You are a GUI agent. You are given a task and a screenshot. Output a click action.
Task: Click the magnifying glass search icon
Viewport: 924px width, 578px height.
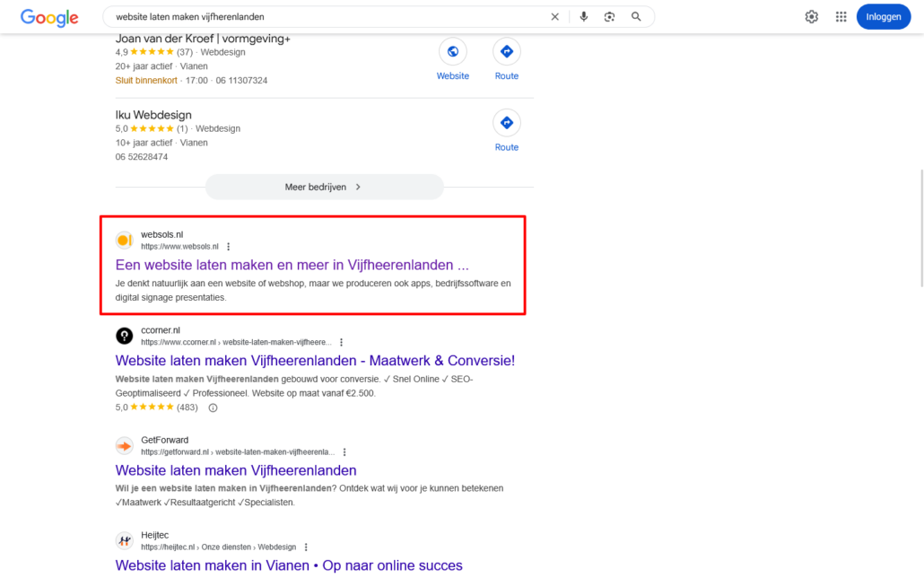[x=636, y=17]
